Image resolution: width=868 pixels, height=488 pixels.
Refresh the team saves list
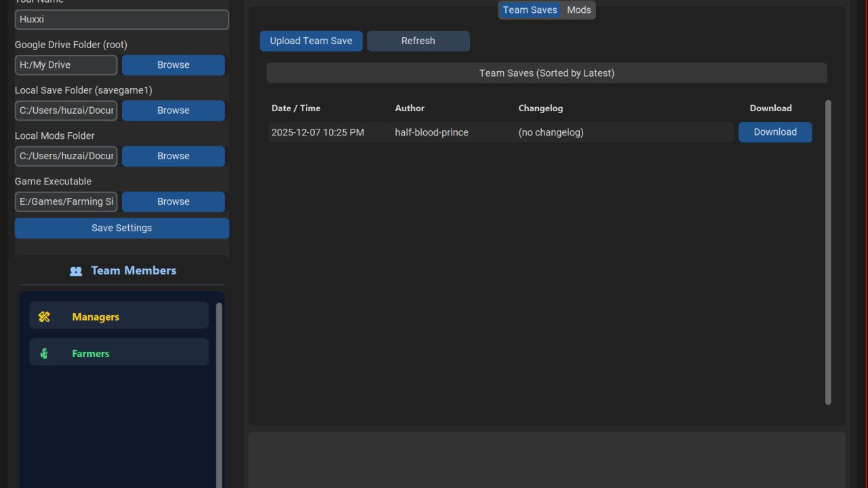click(418, 41)
